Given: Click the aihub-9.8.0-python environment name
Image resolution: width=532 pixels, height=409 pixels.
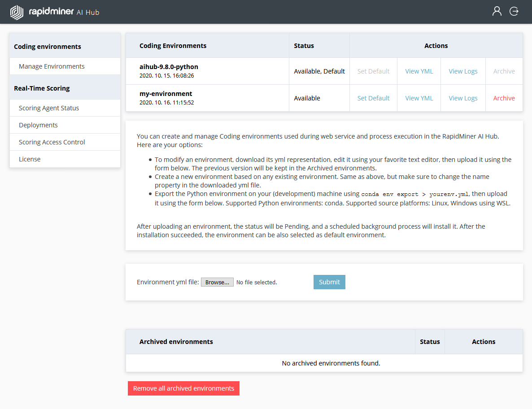Looking at the screenshot, I should pyautogui.click(x=169, y=67).
